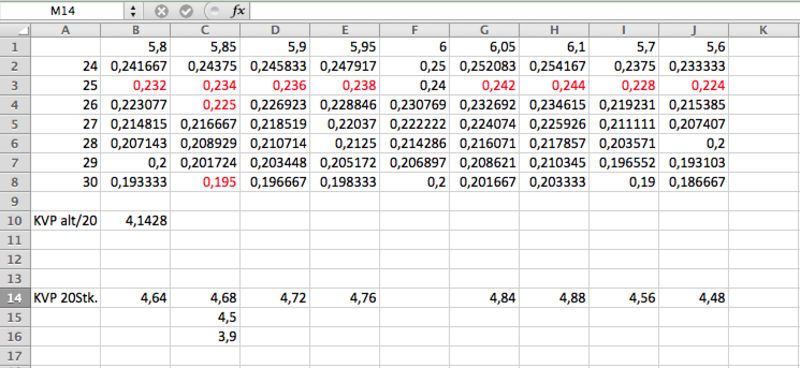Select column K header
Viewport: 800px width, 368px height.
[763, 31]
